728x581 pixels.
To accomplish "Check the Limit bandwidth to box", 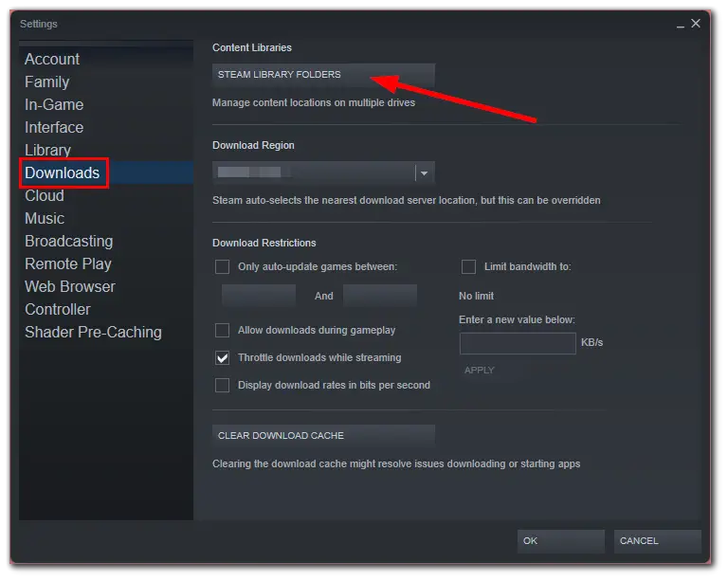I will pyautogui.click(x=468, y=267).
